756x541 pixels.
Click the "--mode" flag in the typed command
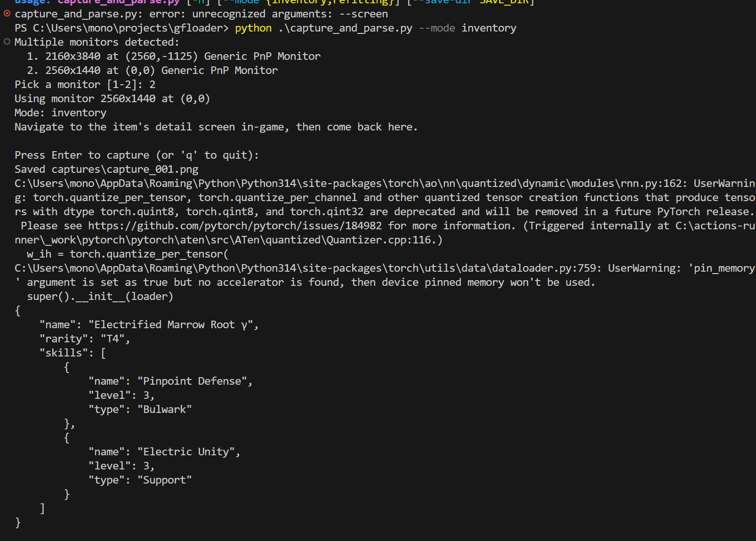coord(437,28)
